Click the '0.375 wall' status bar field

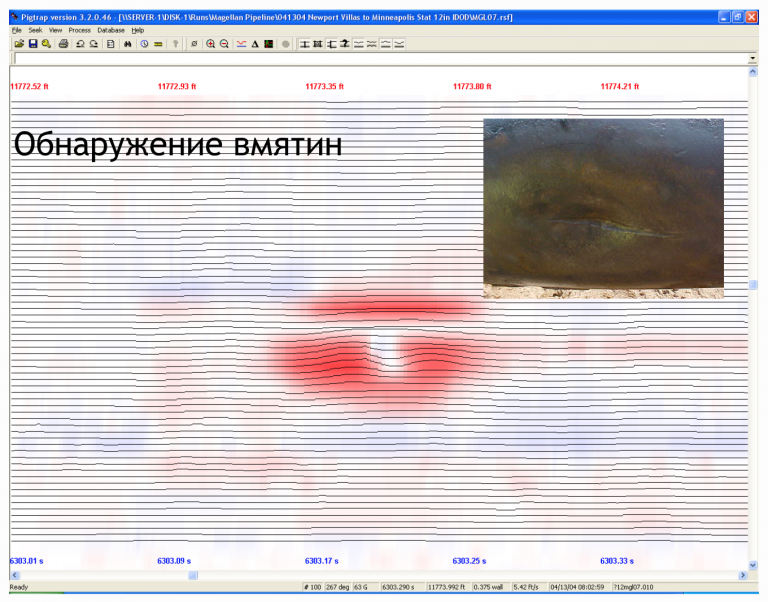tap(490, 587)
